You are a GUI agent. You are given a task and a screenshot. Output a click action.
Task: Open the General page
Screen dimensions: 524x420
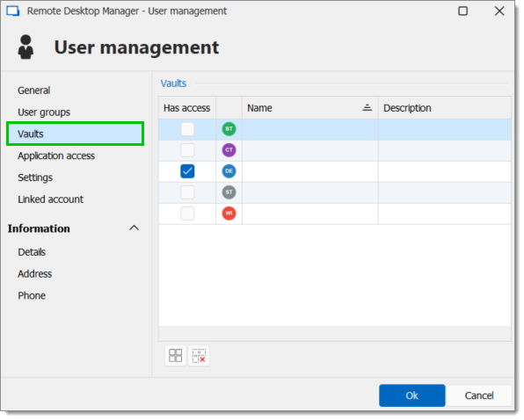click(x=33, y=91)
